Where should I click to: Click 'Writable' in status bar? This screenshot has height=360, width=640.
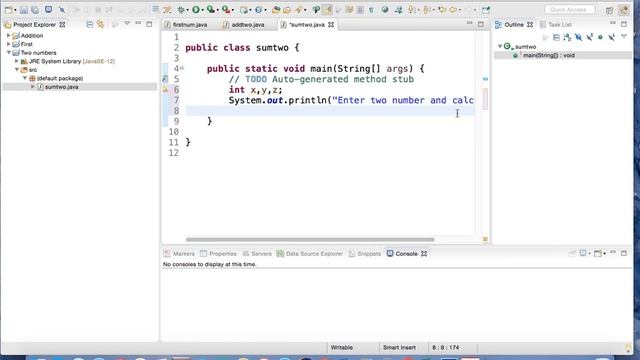[342, 347]
